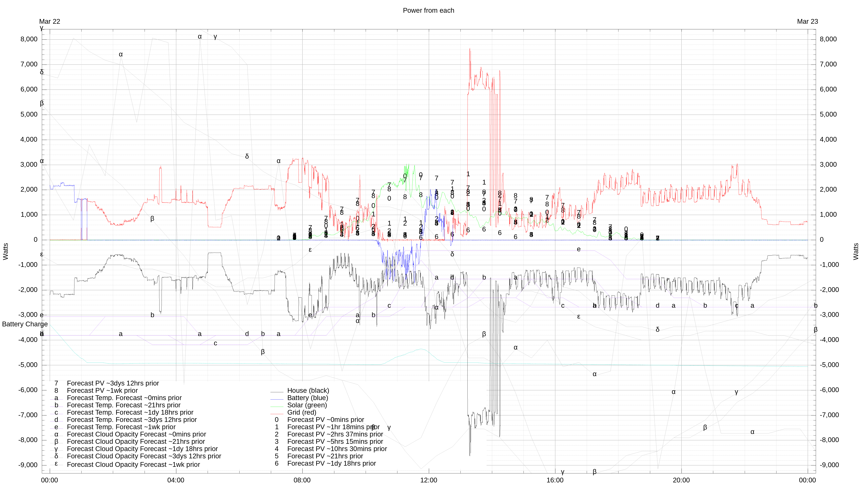Click the 'Power from each' chart title

tap(428, 11)
